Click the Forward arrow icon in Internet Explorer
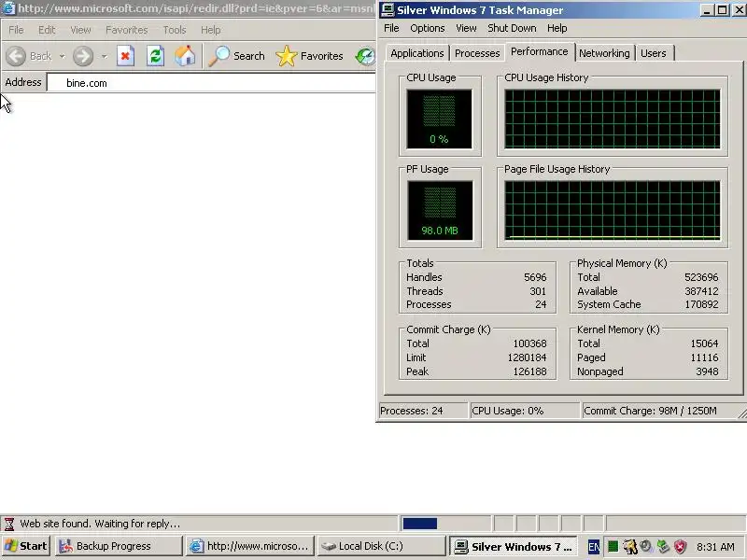This screenshot has height=560, width=747. [83, 56]
